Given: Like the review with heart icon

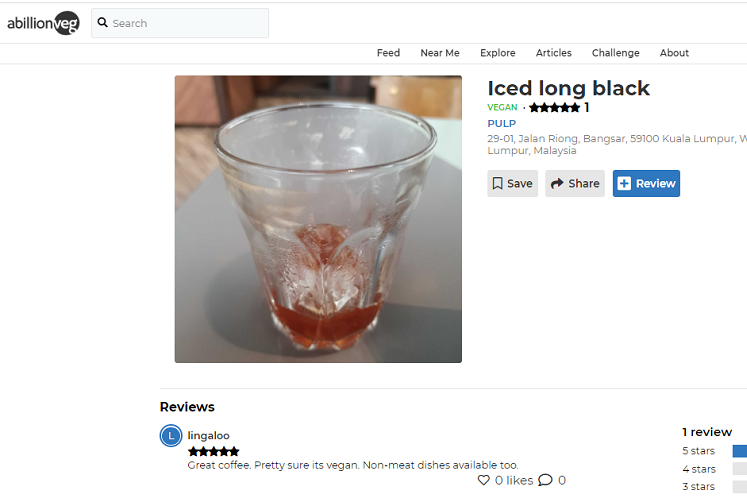Looking at the screenshot, I should coord(484,480).
